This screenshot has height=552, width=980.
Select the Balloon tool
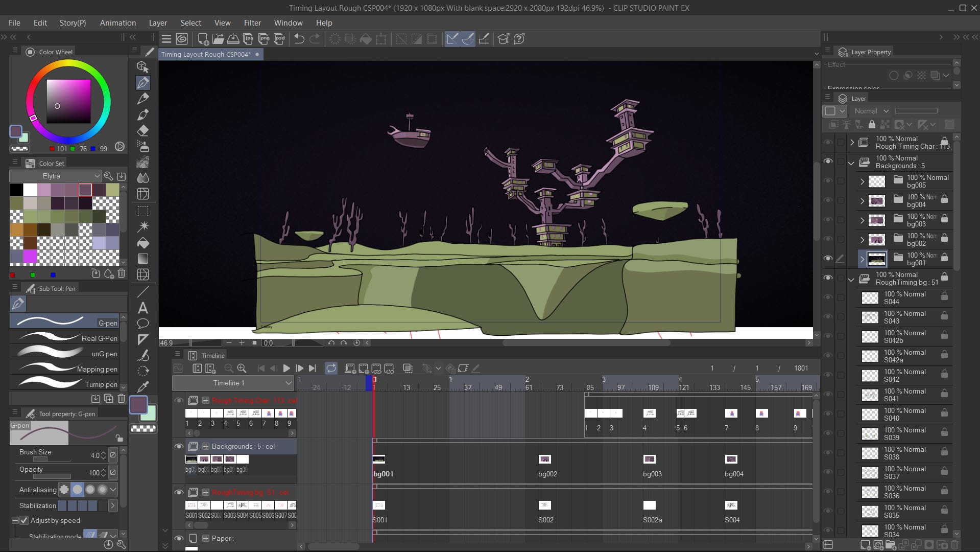143,324
